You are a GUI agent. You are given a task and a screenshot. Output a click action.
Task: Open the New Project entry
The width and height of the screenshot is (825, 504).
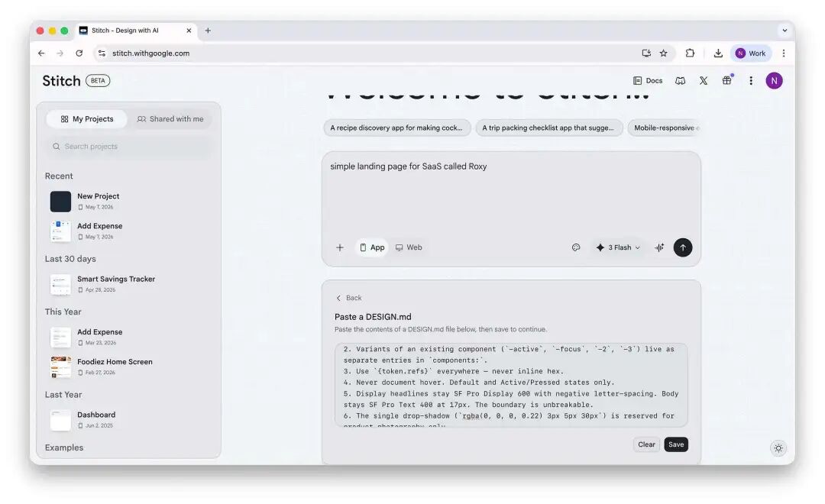(x=129, y=201)
